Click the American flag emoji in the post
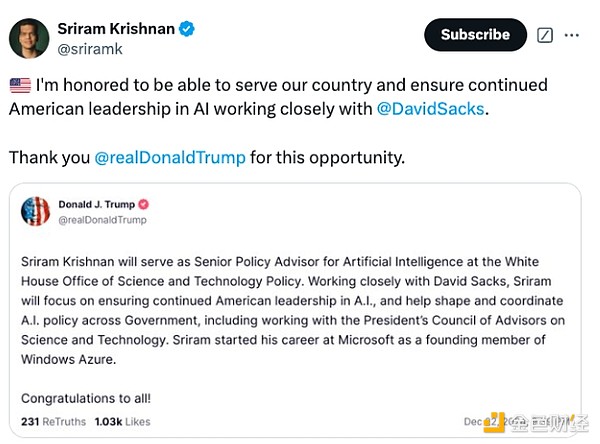600x444 pixels. click(x=19, y=84)
